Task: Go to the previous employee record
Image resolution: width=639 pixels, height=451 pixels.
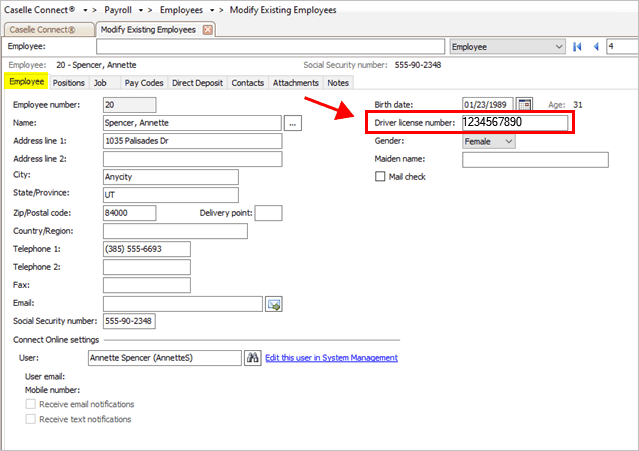Action: tap(596, 46)
